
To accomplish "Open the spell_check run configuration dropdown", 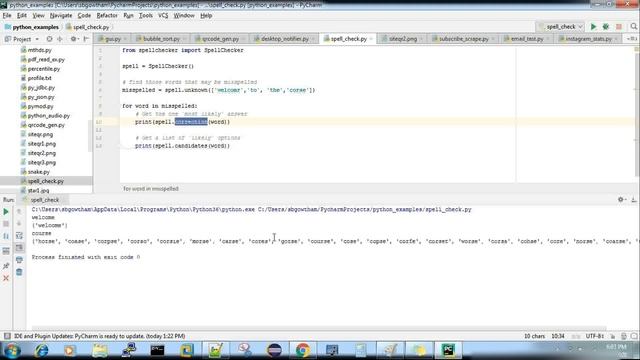I will pyautogui.click(x=561, y=27).
